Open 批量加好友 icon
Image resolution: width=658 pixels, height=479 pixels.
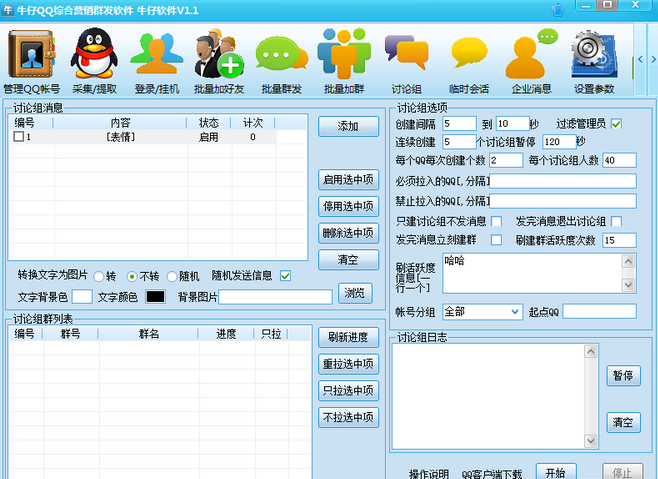(219, 54)
